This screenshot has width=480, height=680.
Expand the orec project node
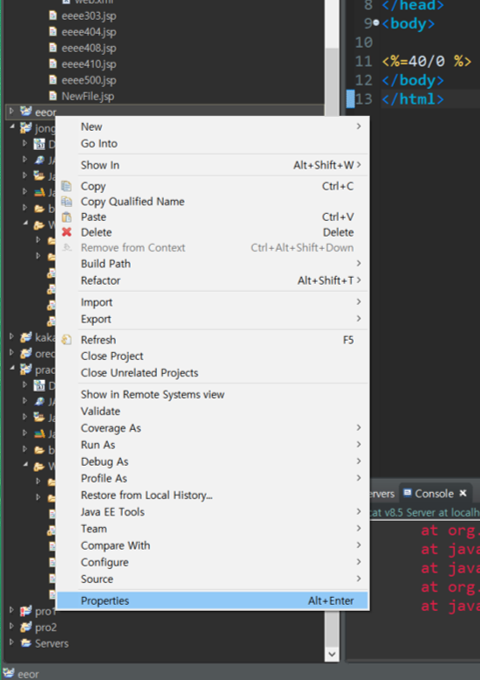pyautogui.click(x=12, y=353)
